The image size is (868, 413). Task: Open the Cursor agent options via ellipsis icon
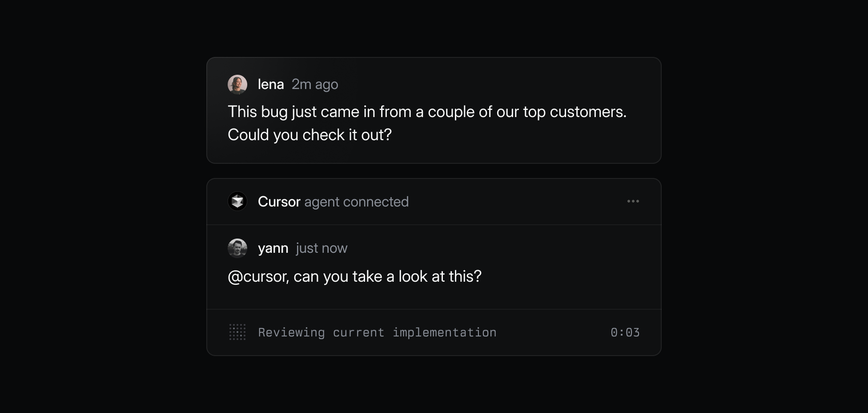click(633, 201)
